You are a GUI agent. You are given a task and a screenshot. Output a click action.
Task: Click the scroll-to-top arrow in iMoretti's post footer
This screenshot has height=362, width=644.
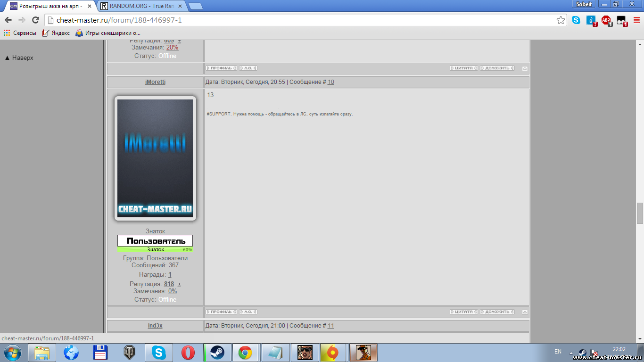[x=525, y=312]
